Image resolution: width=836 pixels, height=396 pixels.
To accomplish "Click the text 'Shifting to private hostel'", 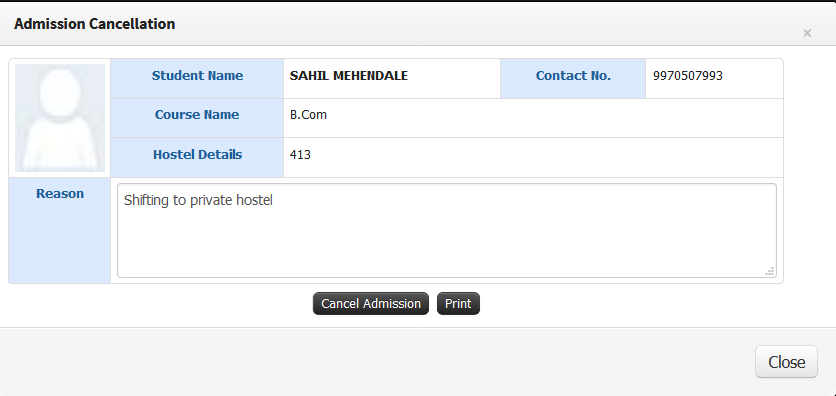I will [x=198, y=200].
